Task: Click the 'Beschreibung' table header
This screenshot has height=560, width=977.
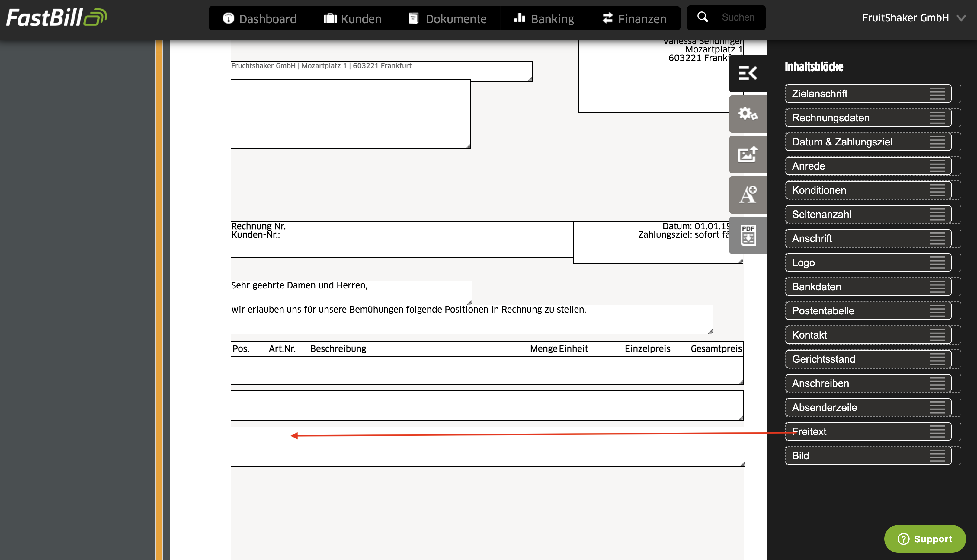Action: point(338,348)
